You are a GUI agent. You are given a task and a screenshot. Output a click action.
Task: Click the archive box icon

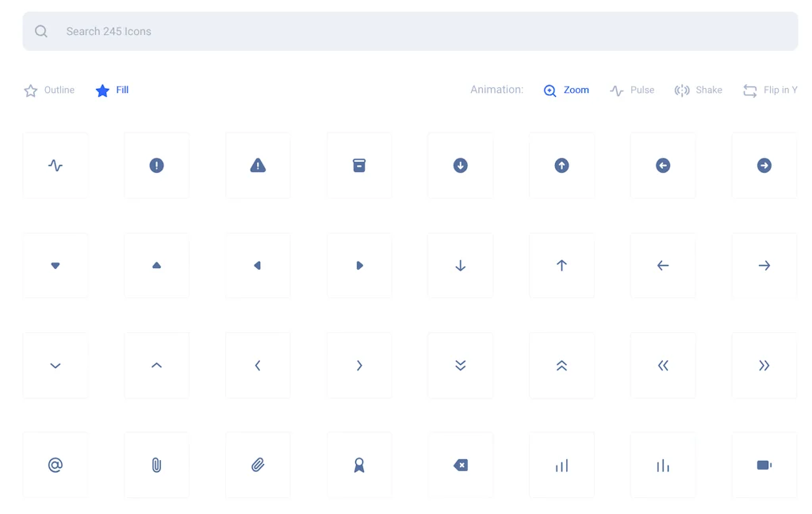click(x=359, y=165)
